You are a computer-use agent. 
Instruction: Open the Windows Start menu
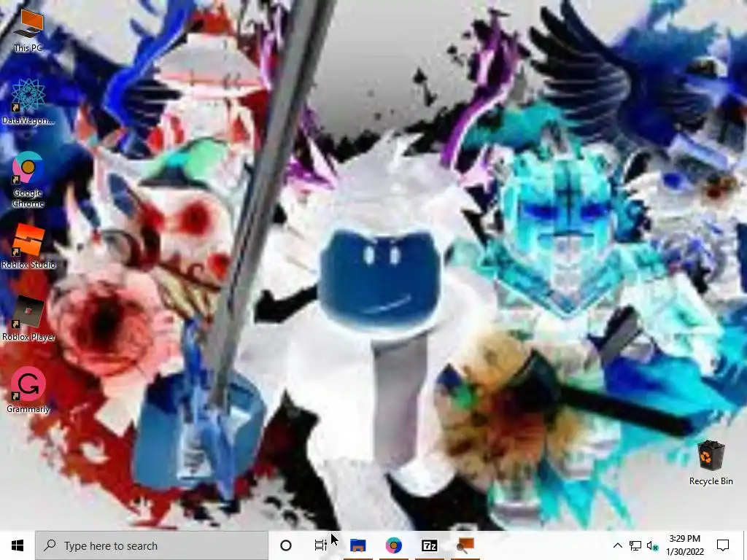tap(18, 545)
